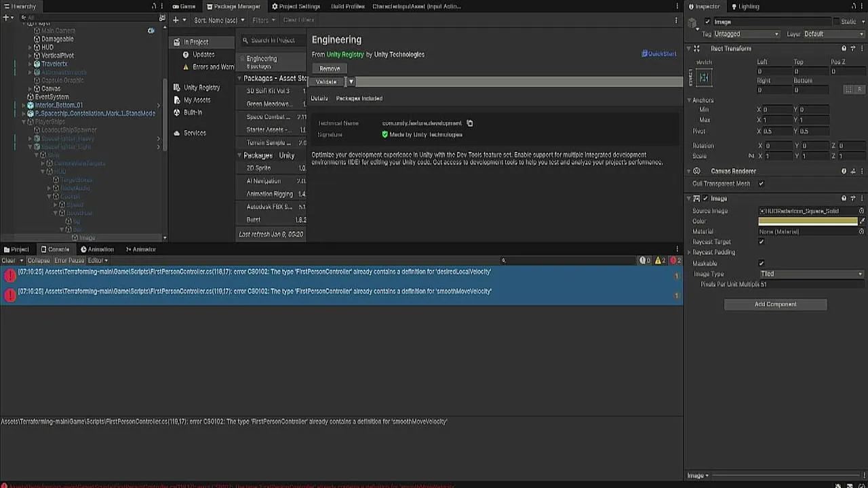
Task: Open Canvas Renderer component help icon
Action: tap(844, 171)
